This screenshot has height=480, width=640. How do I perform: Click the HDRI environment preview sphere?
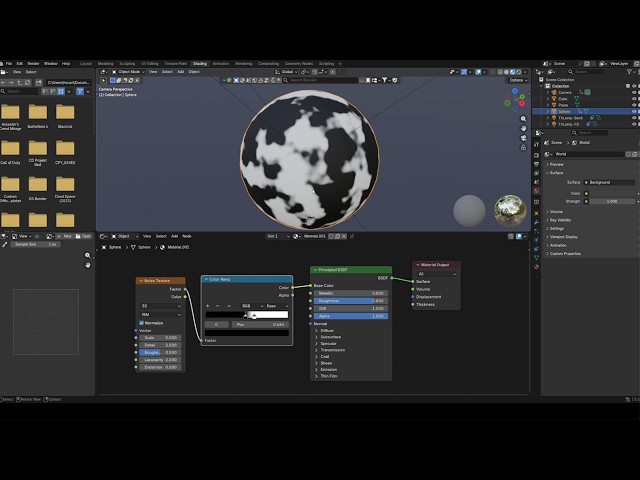pyautogui.click(x=510, y=211)
